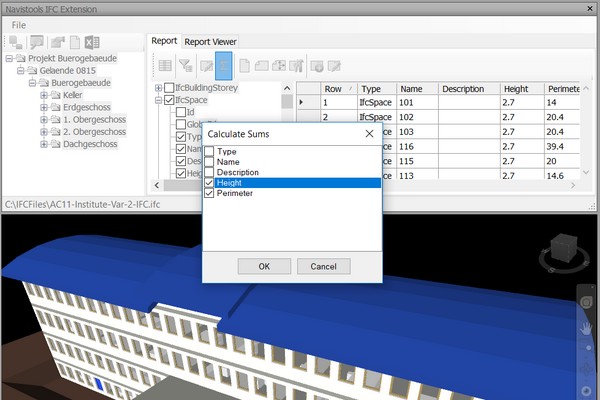Open the File menu

tap(19, 24)
